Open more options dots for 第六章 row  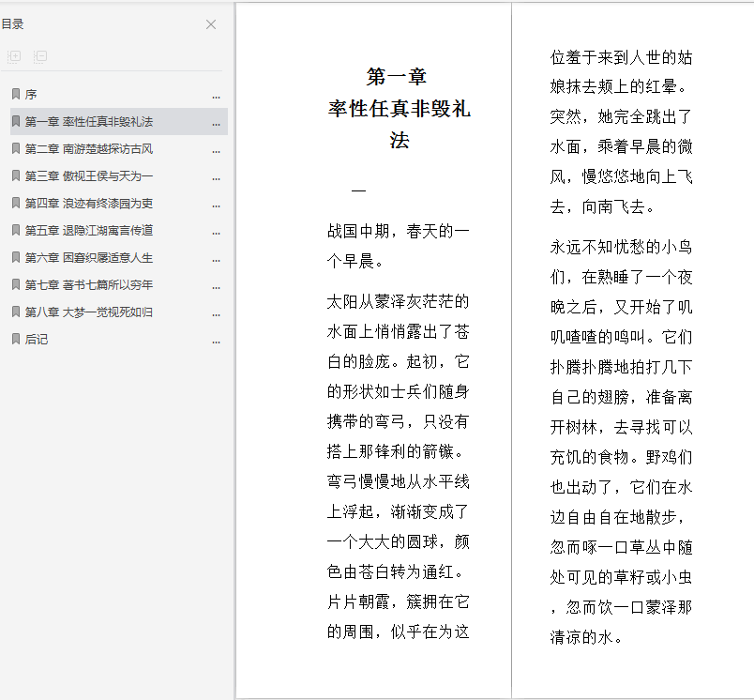217,260
